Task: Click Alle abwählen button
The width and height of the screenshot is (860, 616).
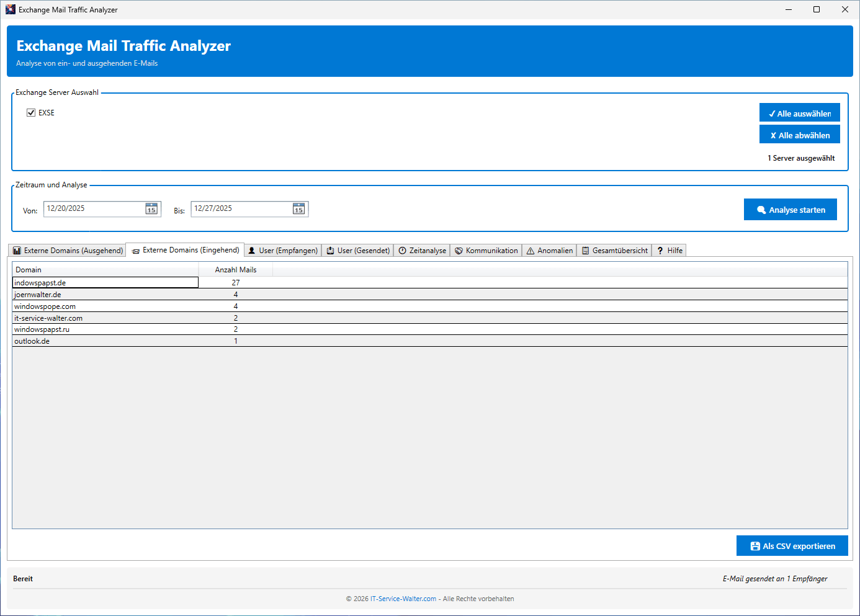Action: coord(799,135)
